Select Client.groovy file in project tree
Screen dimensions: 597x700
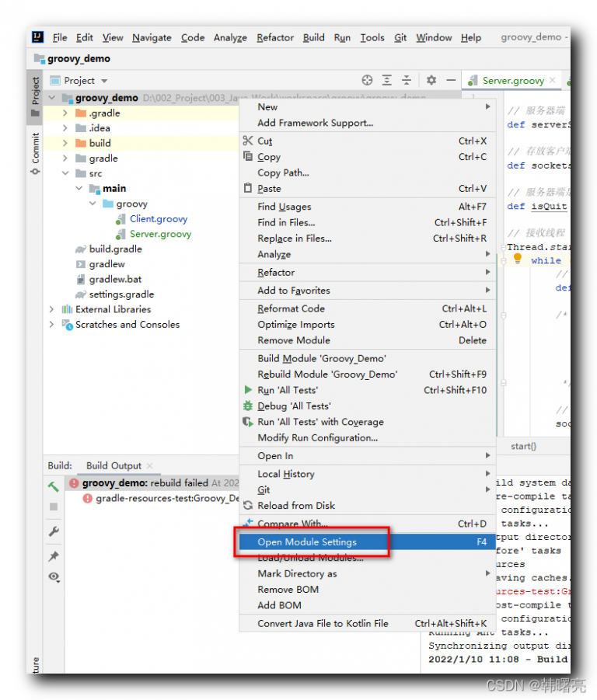click(158, 219)
